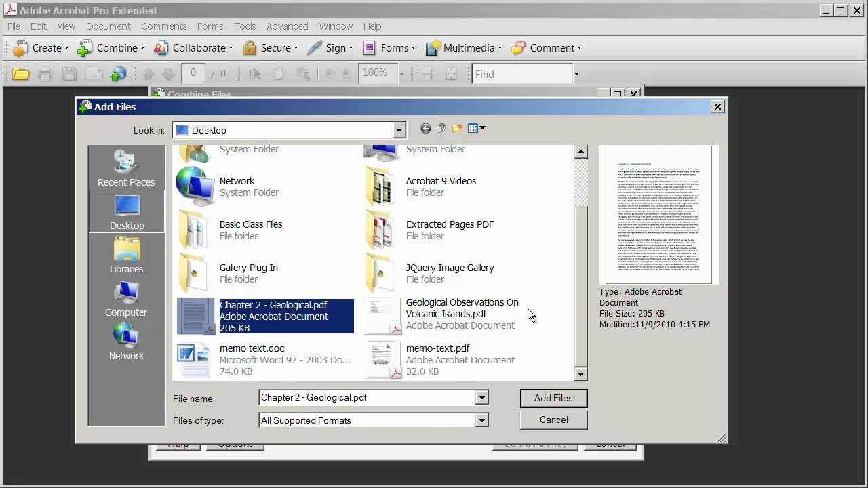
Task: Expand the zoom percentage dropdown arrow
Action: click(x=401, y=74)
